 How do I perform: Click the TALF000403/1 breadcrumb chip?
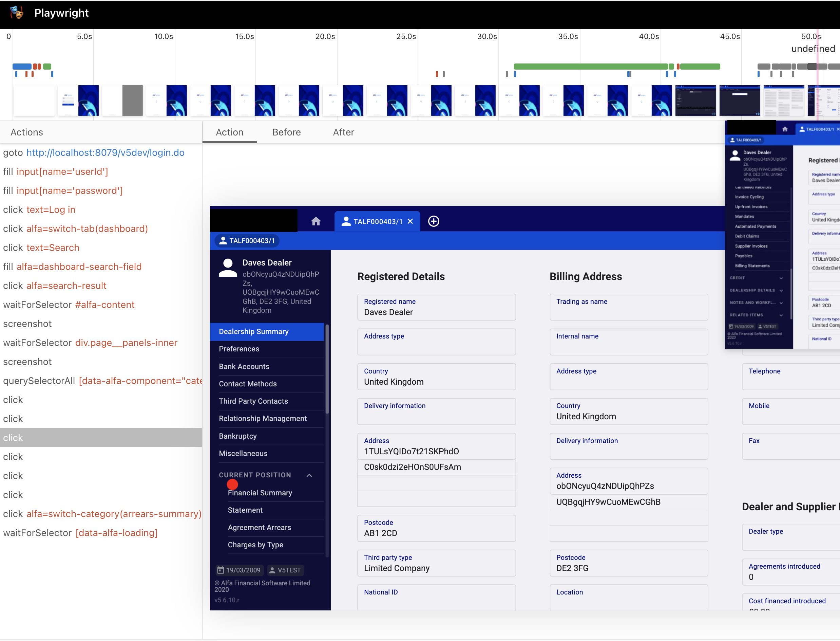tap(247, 241)
